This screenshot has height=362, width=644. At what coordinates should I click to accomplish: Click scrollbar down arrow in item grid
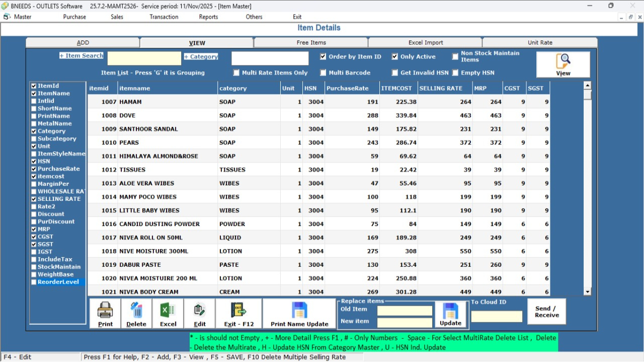pyautogui.click(x=587, y=292)
